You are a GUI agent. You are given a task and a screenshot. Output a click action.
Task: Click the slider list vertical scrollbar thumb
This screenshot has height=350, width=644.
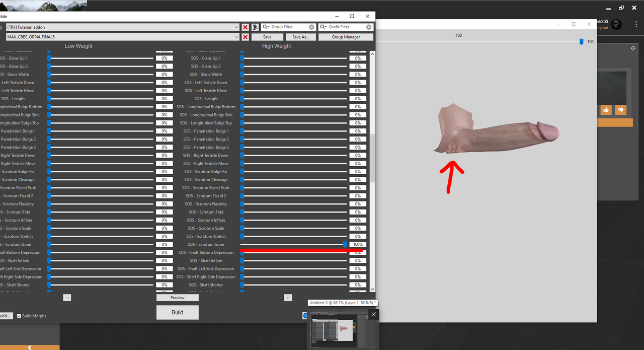click(x=372, y=159)
